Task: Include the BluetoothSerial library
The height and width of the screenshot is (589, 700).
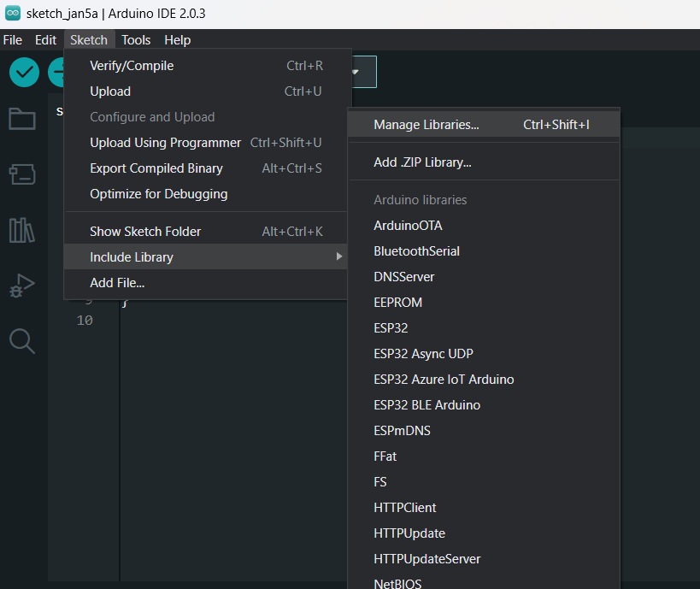Action: (x=484, y=251)
